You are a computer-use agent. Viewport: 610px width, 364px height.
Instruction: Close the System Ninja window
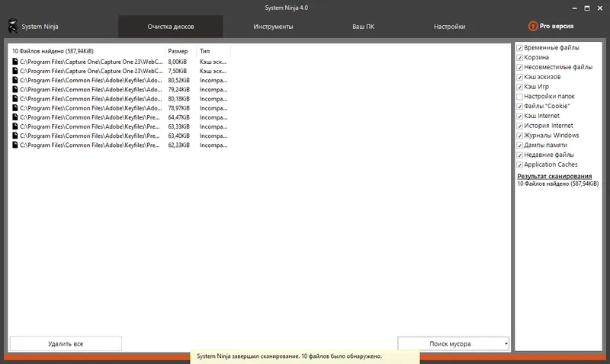[600, 8]
